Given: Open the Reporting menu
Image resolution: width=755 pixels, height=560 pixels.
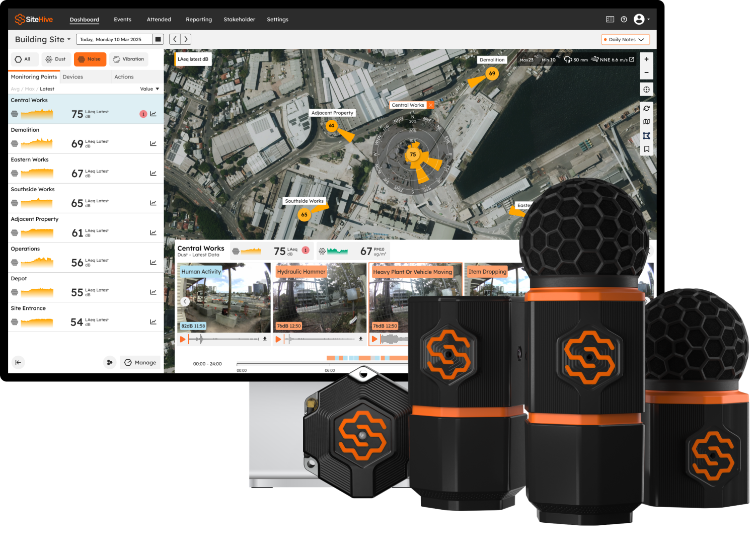Looking at the screenshot, I should pos(199,20).
